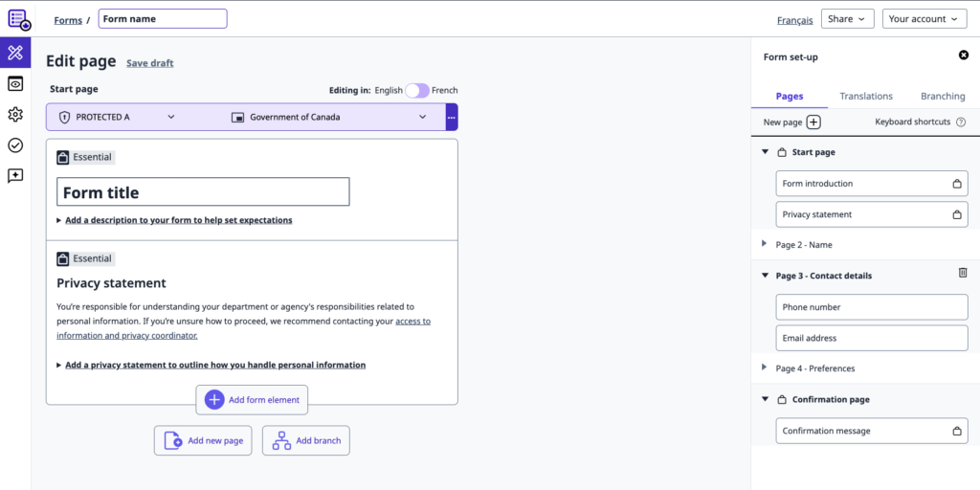Click Add new page label text

click(215, 440)
